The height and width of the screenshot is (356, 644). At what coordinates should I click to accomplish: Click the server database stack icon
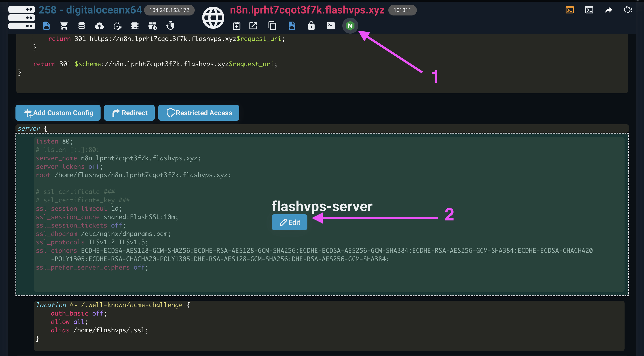click(82, 25)
